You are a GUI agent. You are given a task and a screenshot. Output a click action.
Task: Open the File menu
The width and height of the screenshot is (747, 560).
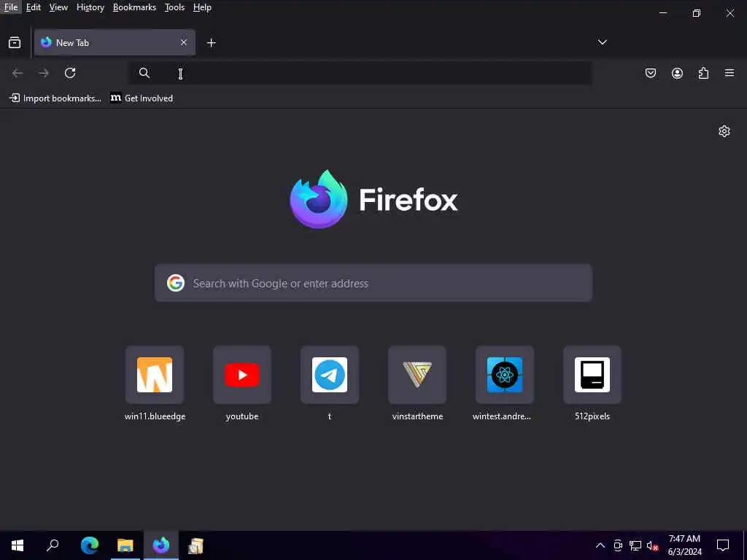(x=10, y=7)
